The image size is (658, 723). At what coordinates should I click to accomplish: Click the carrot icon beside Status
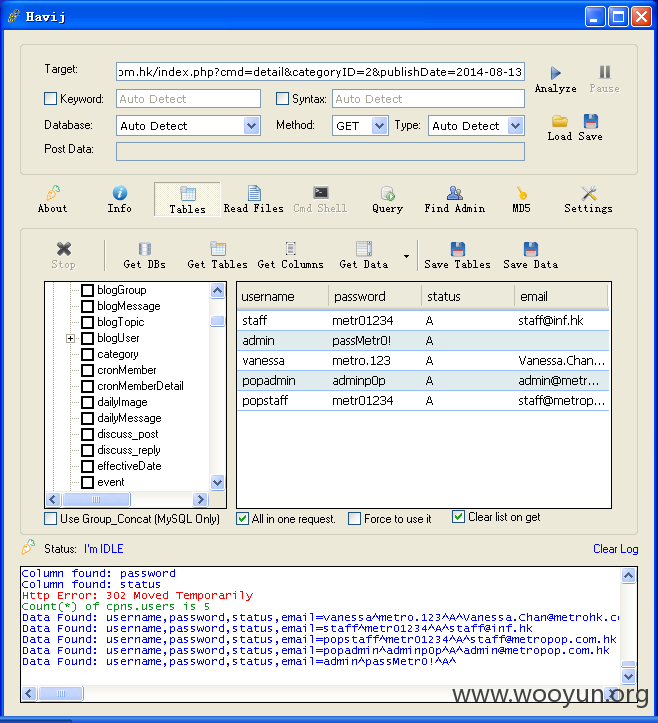28,547
